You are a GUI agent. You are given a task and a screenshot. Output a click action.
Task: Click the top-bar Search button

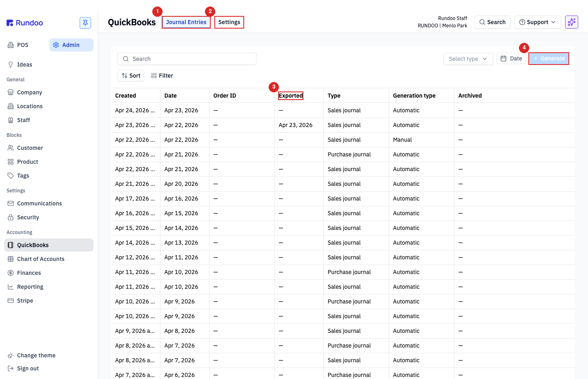pyautogui.click(x=492, y=22)
